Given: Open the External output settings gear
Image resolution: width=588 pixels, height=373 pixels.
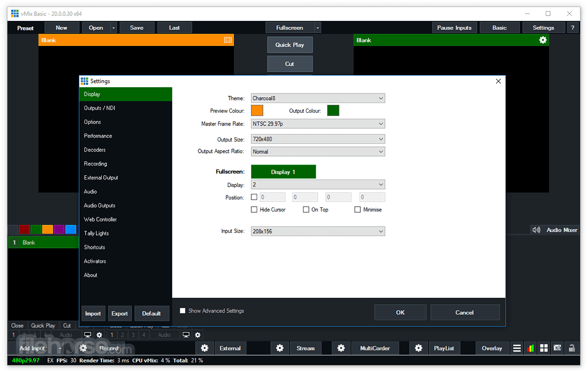Looking at the screenshot, I should tap(204, 348).
